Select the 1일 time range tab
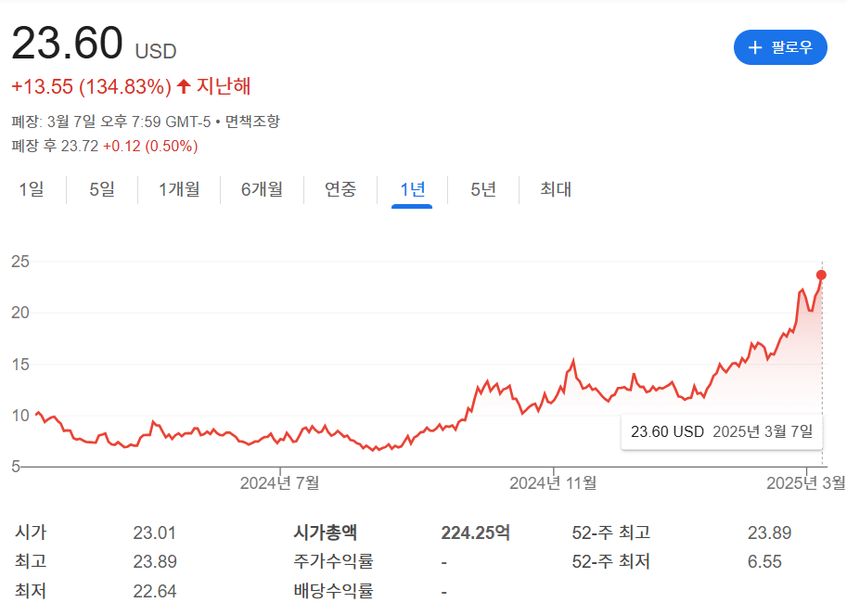The height and width of the screenshot is (616, 847). [31, 188]
